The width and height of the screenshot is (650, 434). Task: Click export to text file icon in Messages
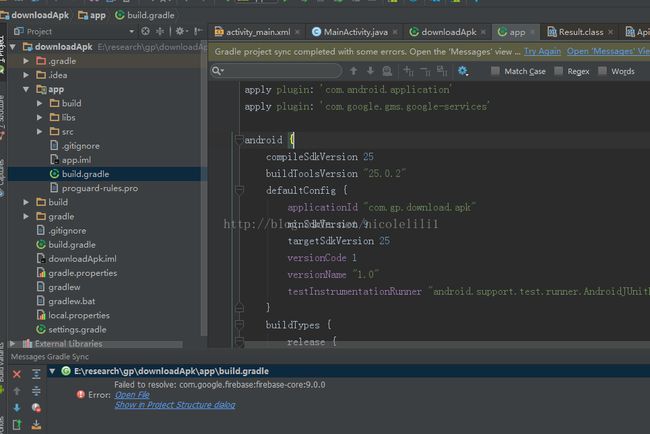click(x=17, y=424)
